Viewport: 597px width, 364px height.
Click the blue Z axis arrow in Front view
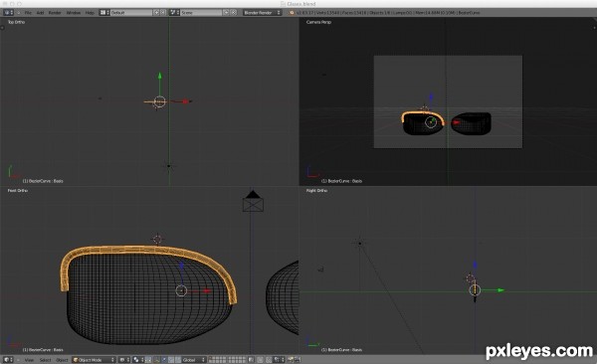(182, 265)
